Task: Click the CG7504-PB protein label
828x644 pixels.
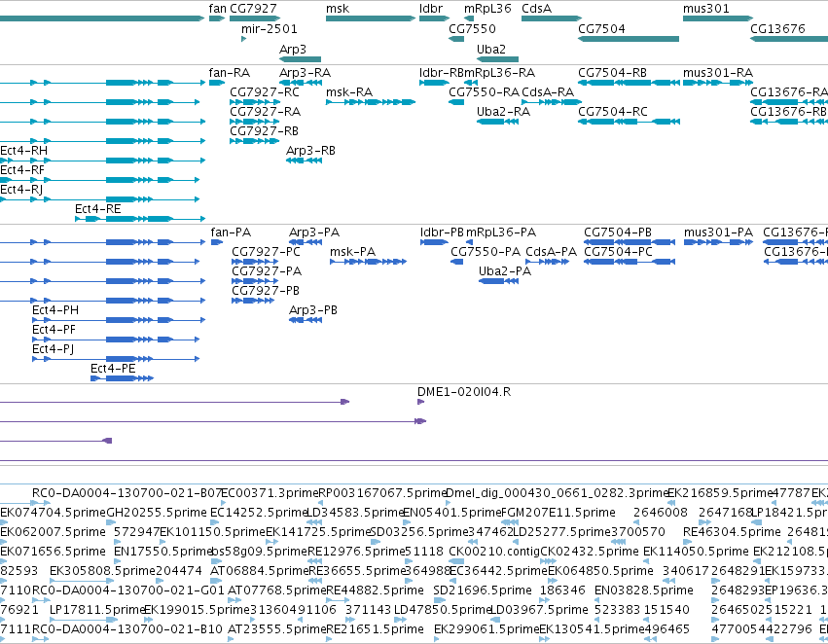Action: pyautogui.click(x=618, y=233)
